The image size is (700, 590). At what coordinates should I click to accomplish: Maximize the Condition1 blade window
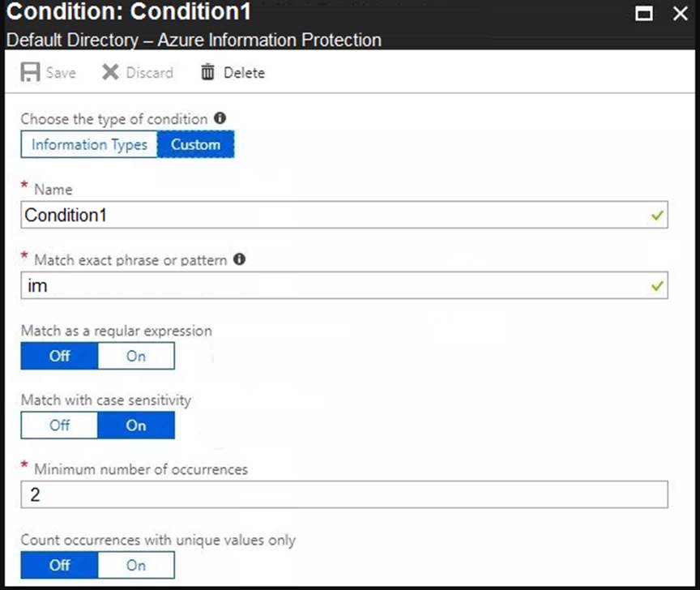pyautogui.click(x=645, y=14)
